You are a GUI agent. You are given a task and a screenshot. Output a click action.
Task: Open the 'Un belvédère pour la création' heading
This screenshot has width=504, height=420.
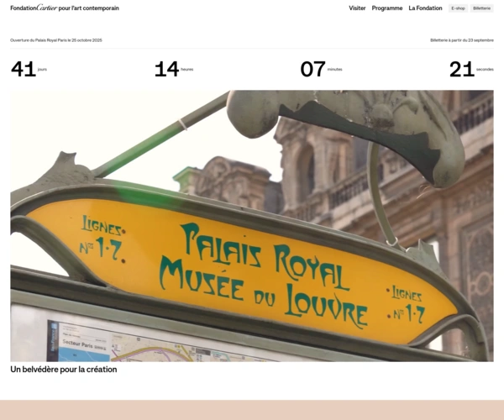click(64, 370)
